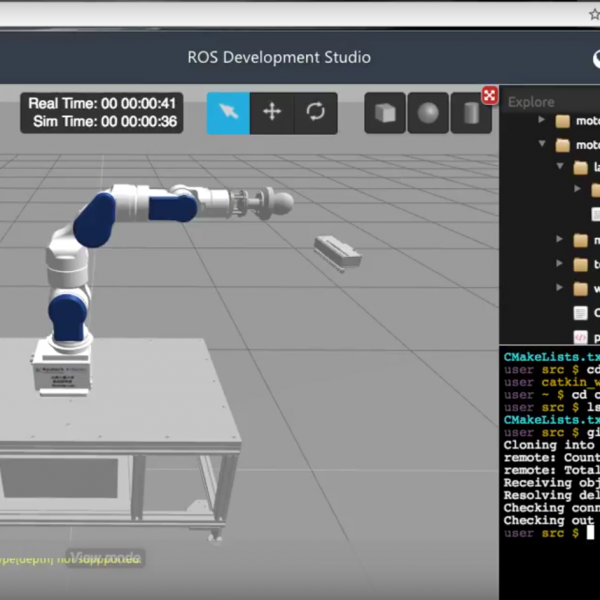Select the arrow selection mode tool
600x600 pixels.
228,113
